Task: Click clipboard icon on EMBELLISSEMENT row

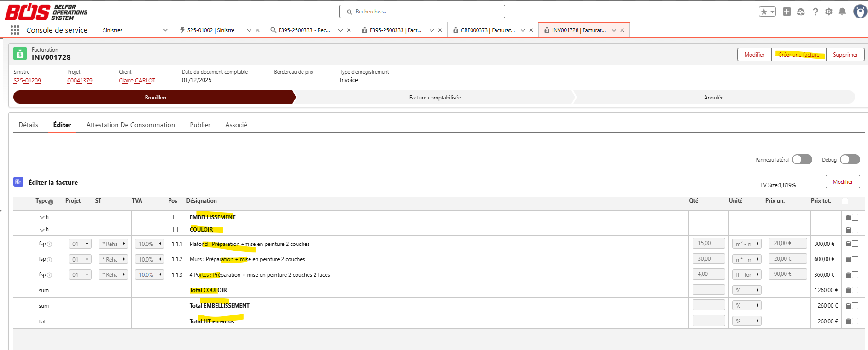Action: click(x=848, y=217)
